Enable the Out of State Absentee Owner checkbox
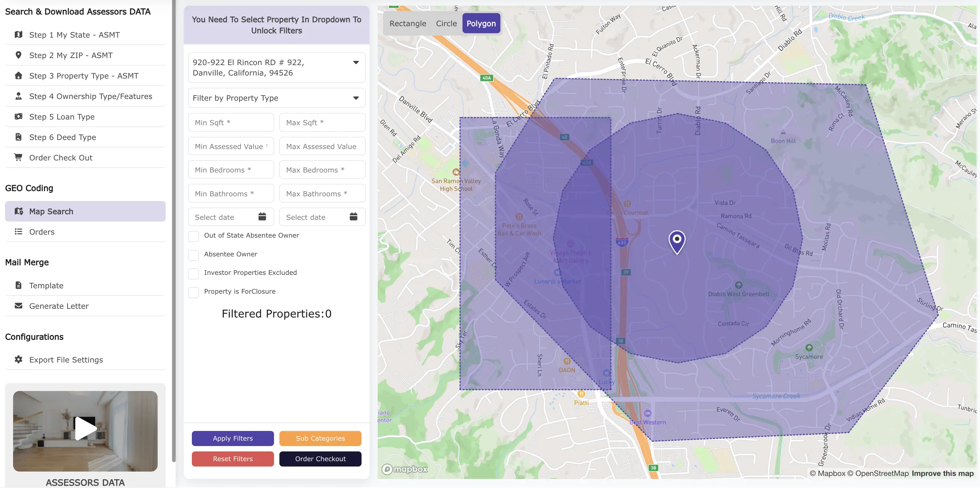This screenshot has width=980, height=488. pyautogui.click(x=194, y=236)
